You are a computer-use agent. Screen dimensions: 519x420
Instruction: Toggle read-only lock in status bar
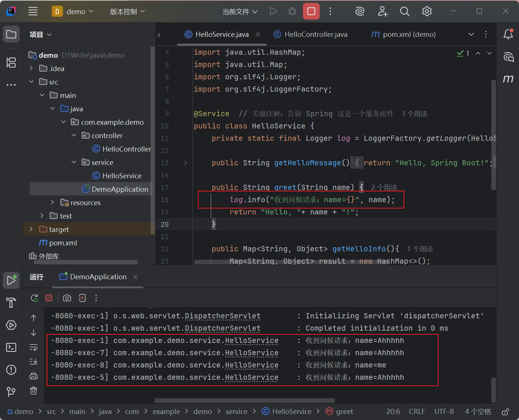(x=506, y=411)
